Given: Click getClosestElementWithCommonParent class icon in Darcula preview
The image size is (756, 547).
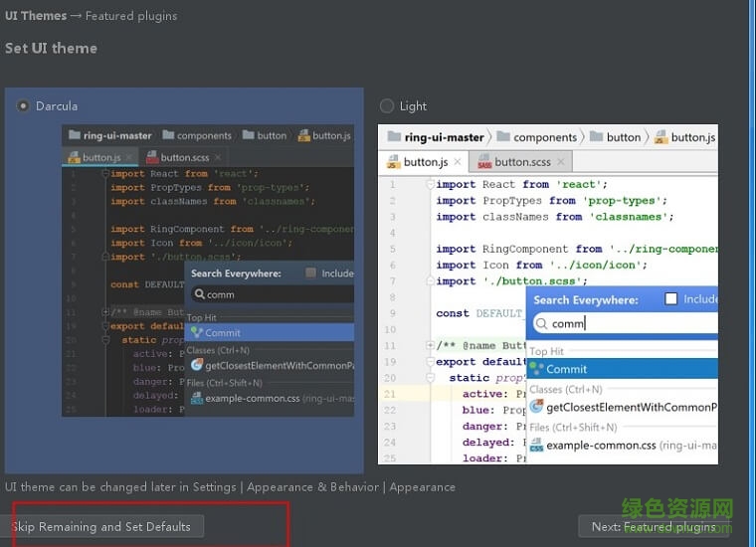Looking at the screenshot, I should (197, 365).
